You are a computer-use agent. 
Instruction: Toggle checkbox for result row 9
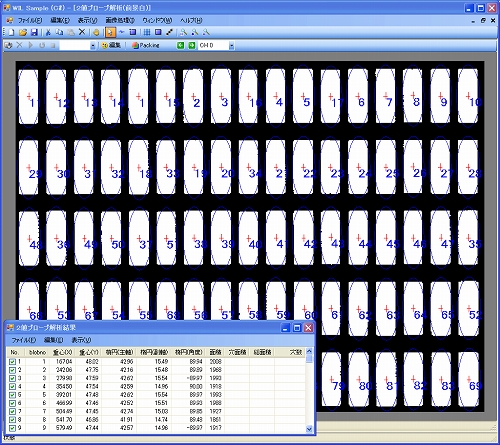point(12,428)
